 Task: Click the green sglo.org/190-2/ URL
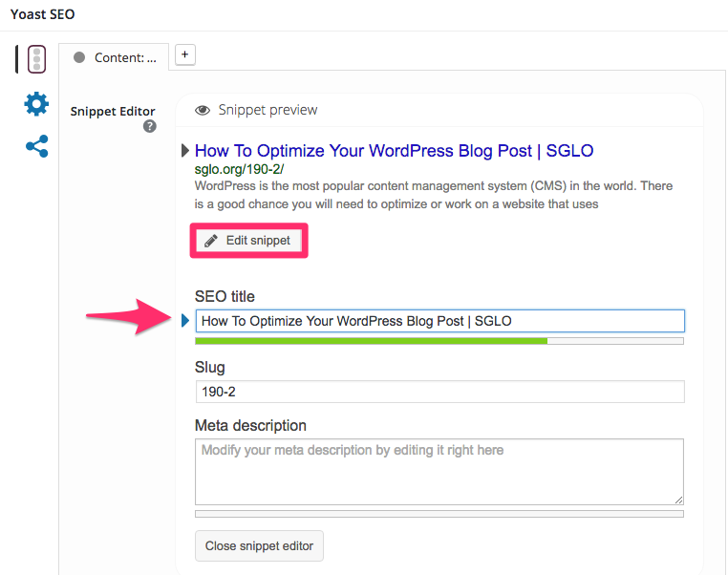point(239,169)
